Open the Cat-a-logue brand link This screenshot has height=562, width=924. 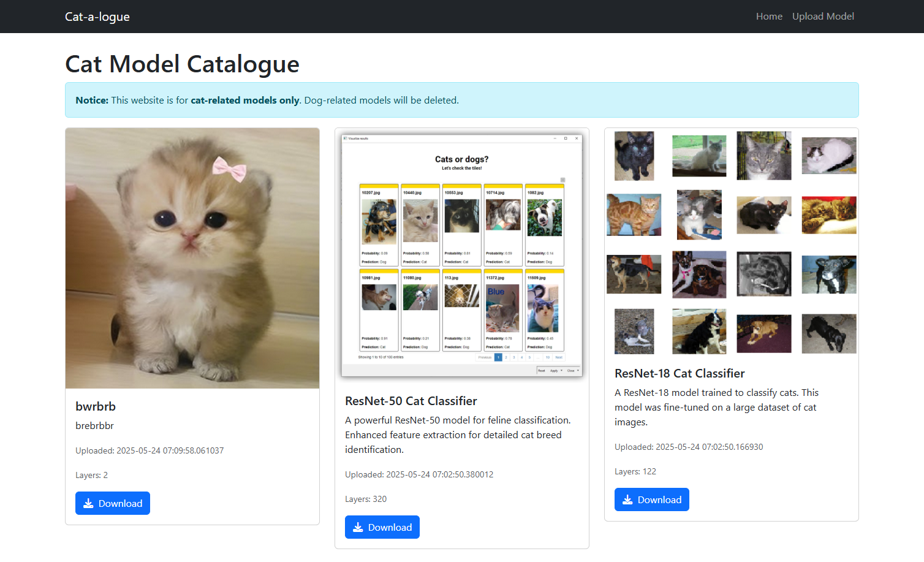(97, 17)
